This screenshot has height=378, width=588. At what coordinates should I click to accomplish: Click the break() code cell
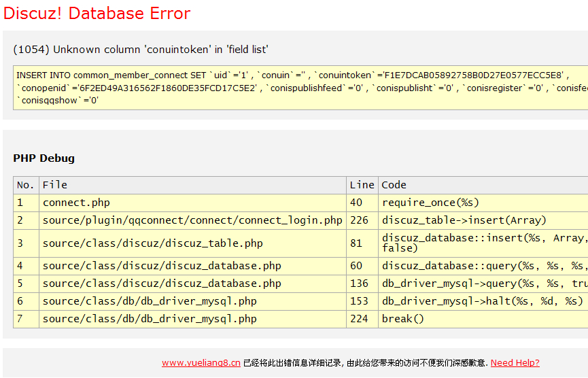tap(483, 319)
